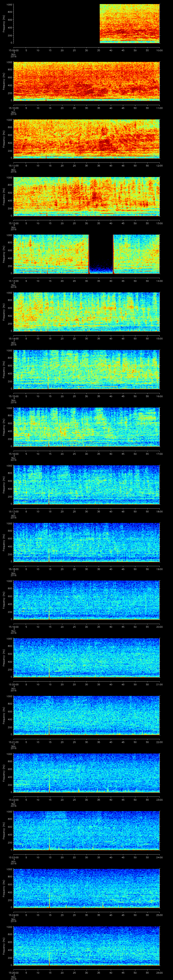Click the 15:25:00 start time label
Image resolution: width=173 pixels, height=980 pixels.
tap(13, 972)
